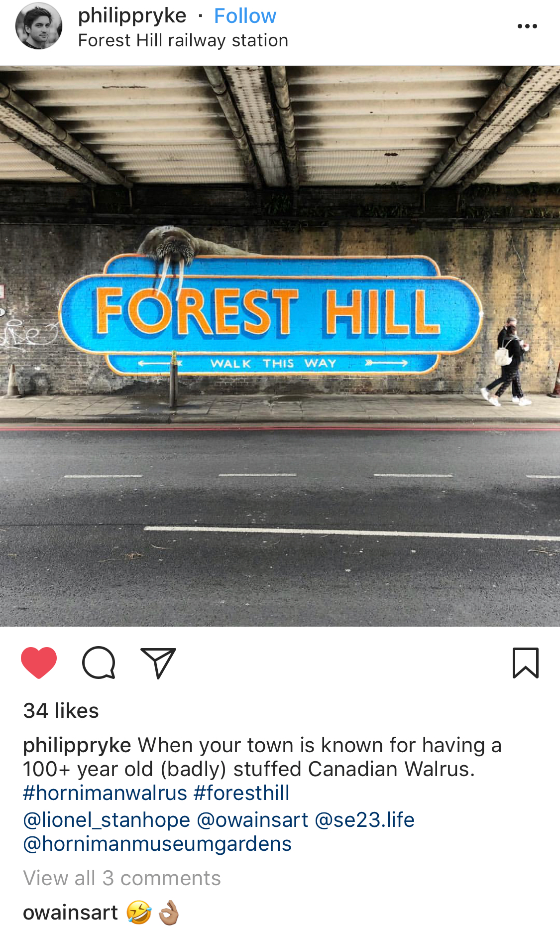560x932 pixels.
Task: Open three-dot more options menu
Action: pyautogui.click(x=527, y=26)
